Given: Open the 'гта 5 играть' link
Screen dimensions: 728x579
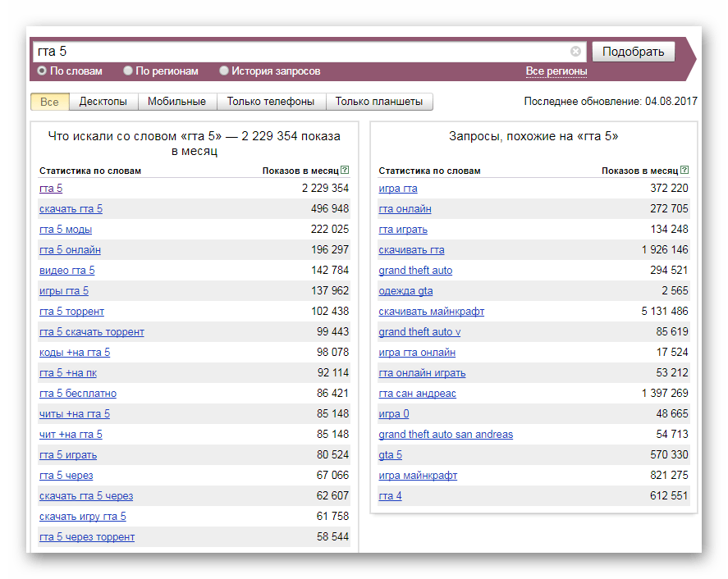Looking at the screenshot, I should tap(68, 454).
